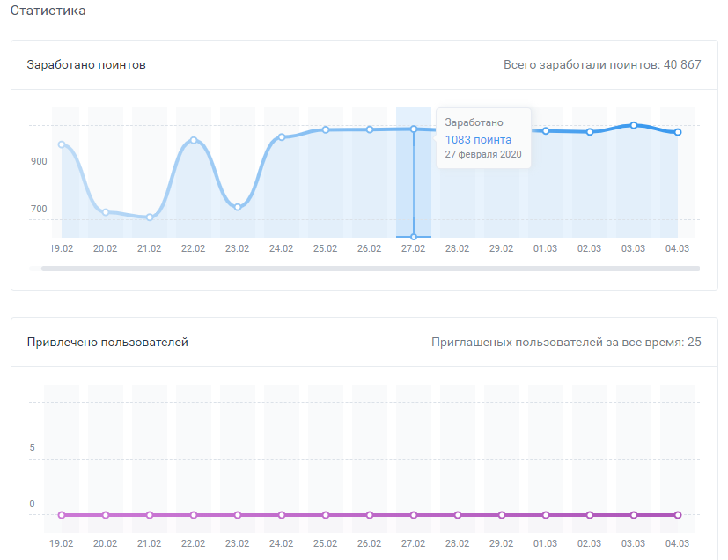Click the 20.02 point on the users chart
This screenshot has height=560, width=728.
[106, 515]
